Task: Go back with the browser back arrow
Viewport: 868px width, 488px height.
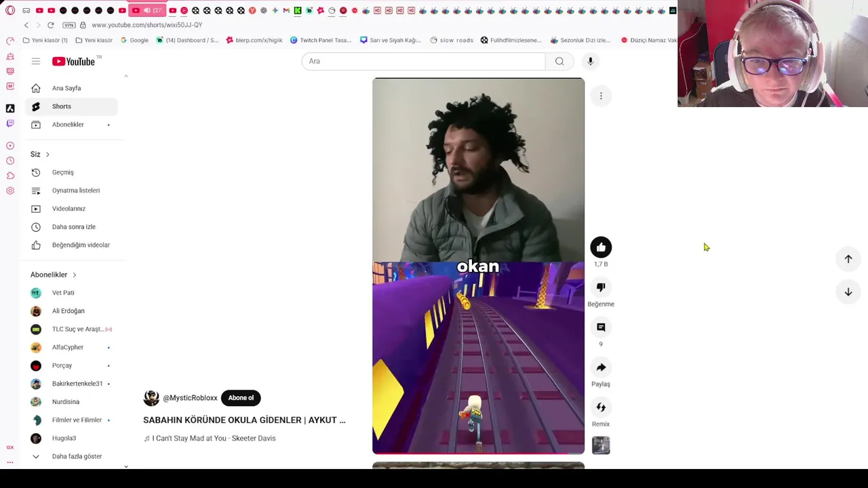Action: tap(26, 25)
